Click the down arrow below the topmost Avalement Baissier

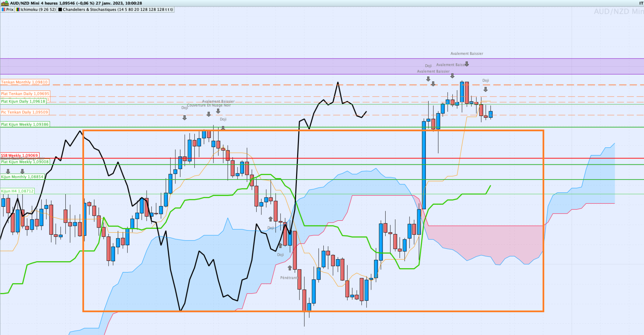(x=467, y=64)
